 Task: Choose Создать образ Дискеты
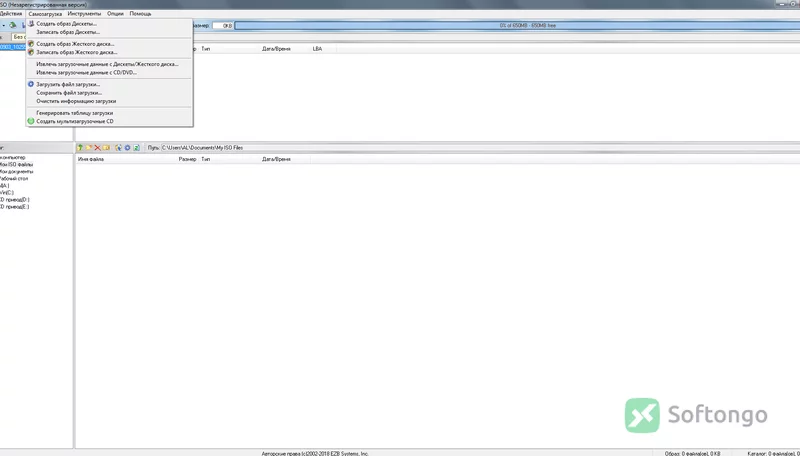(109, 23)
